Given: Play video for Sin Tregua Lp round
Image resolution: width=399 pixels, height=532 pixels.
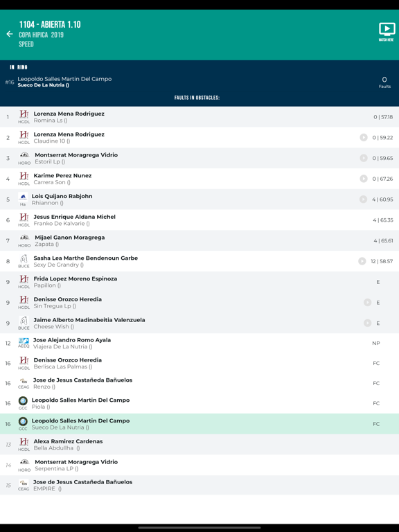Looking at the screenshot, I should [x=367, y=302].
